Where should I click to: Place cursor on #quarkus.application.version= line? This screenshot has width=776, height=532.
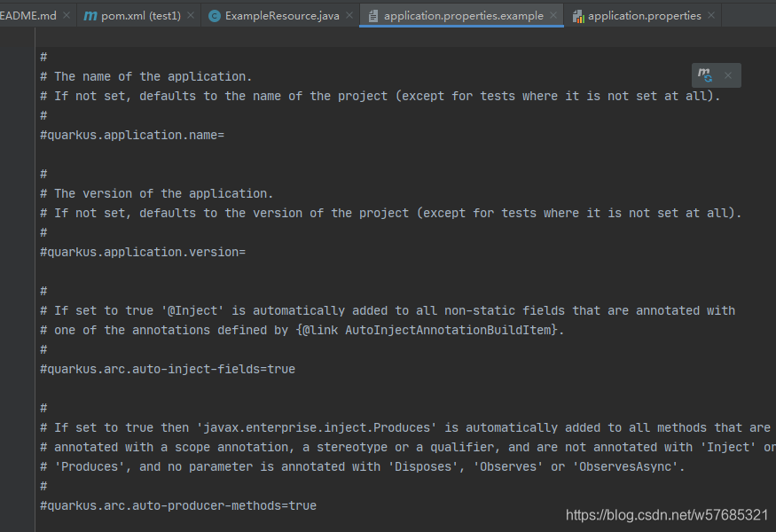[x=143, y=252]
